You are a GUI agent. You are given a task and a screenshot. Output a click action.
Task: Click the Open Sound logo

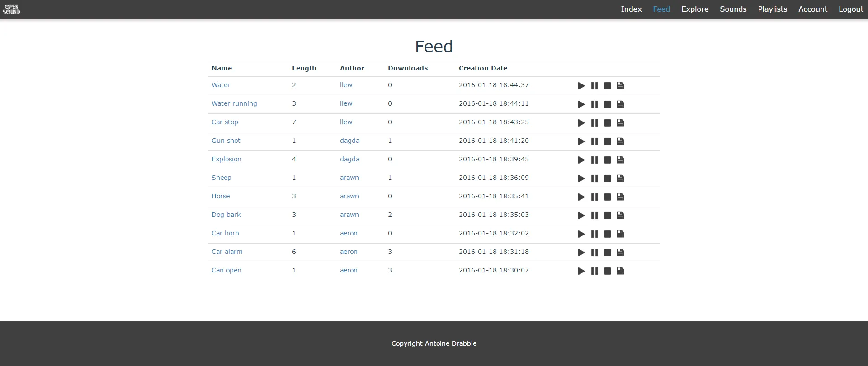11,9
